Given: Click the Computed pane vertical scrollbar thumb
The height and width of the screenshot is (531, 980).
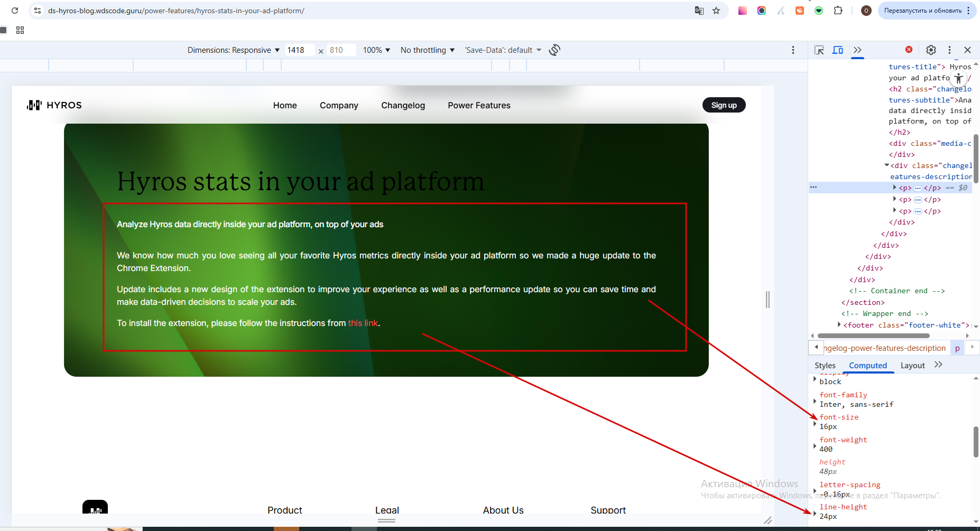Looking at the screenshot, I should tap(976, 441).
